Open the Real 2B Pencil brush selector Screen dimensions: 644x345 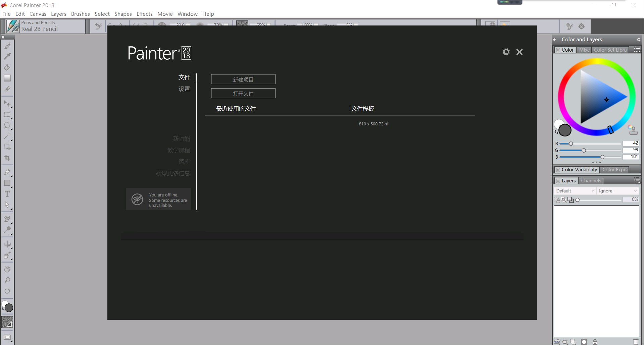[x=45, y=26]
